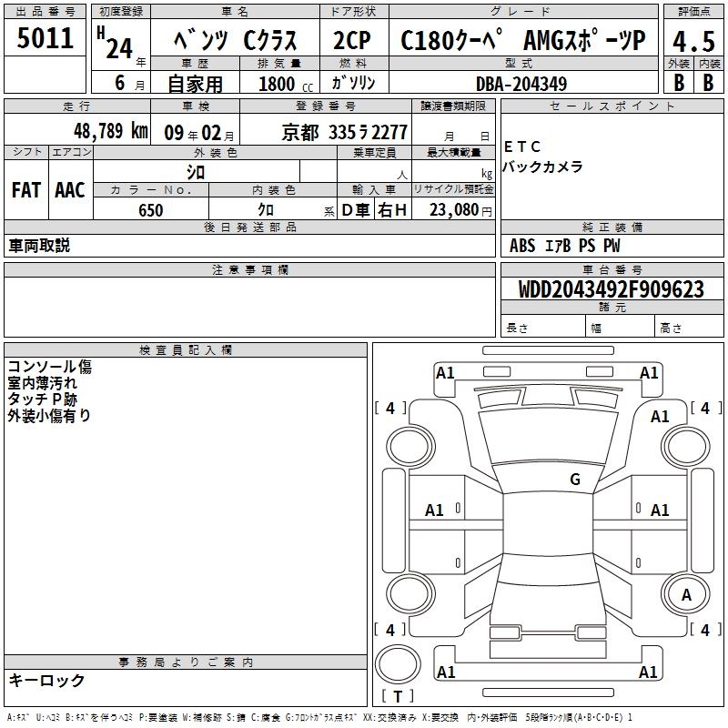Click inspector note 外装小傷有り
728x728 pixels.
pos(49,416)
